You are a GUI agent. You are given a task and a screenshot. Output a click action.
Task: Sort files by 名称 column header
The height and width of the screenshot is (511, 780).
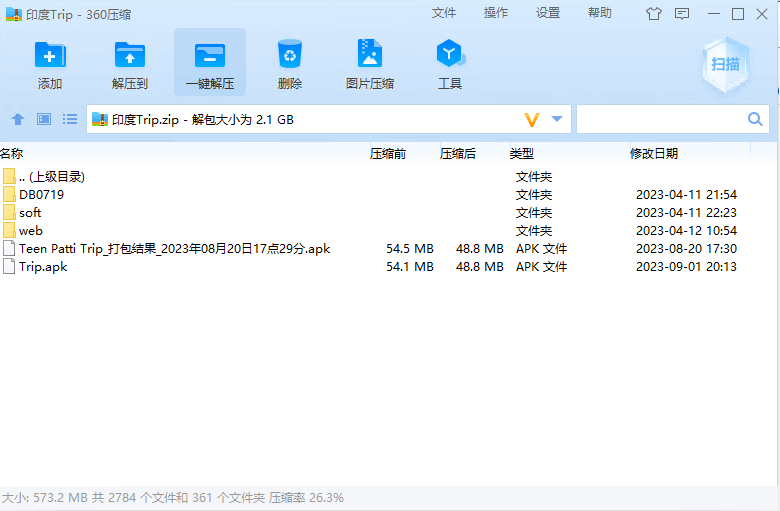pos(12,154)
